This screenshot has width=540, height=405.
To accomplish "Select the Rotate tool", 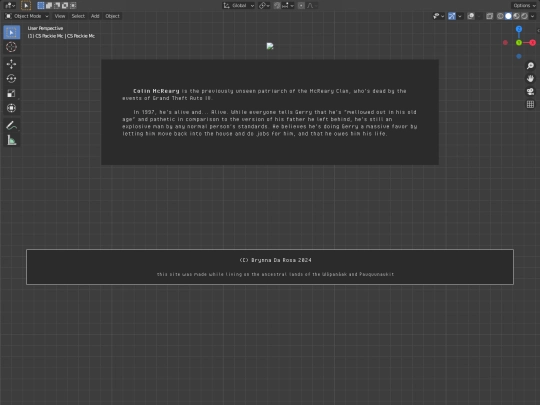I will click(x=11, y=79).
